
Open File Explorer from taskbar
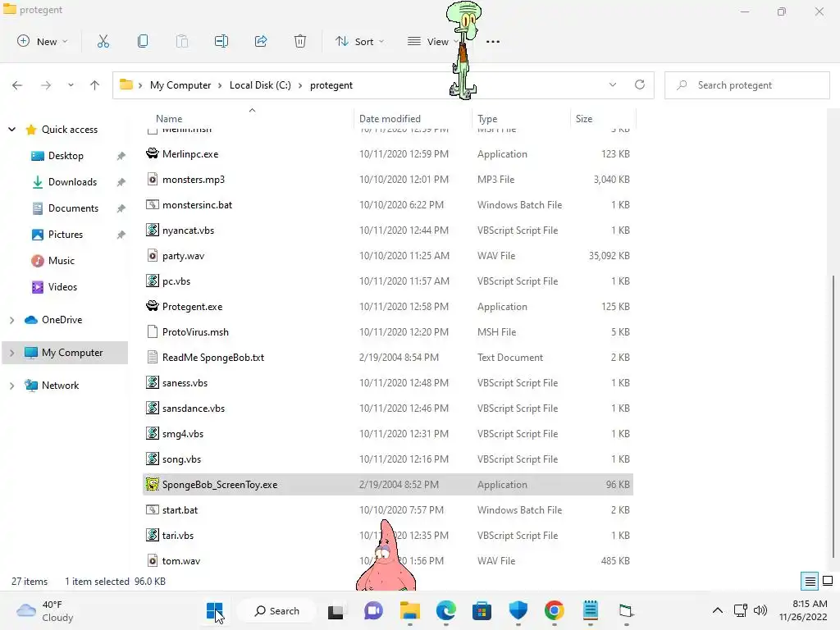point(410,610)
